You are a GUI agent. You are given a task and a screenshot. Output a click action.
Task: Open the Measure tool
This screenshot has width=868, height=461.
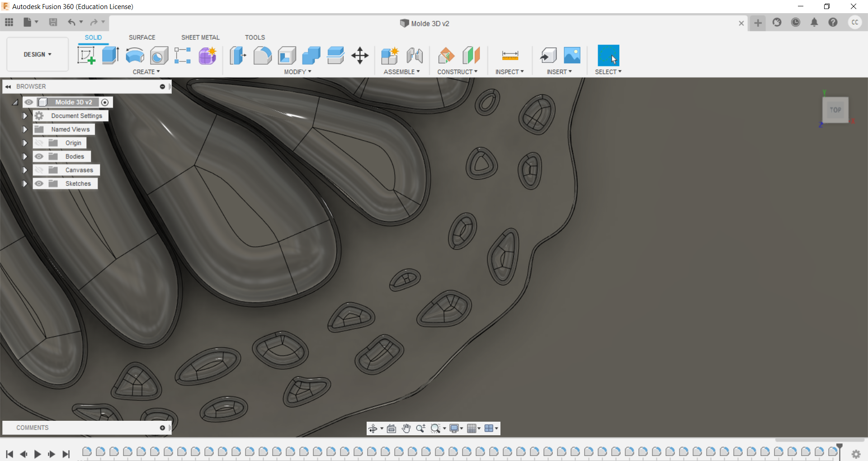510,56
